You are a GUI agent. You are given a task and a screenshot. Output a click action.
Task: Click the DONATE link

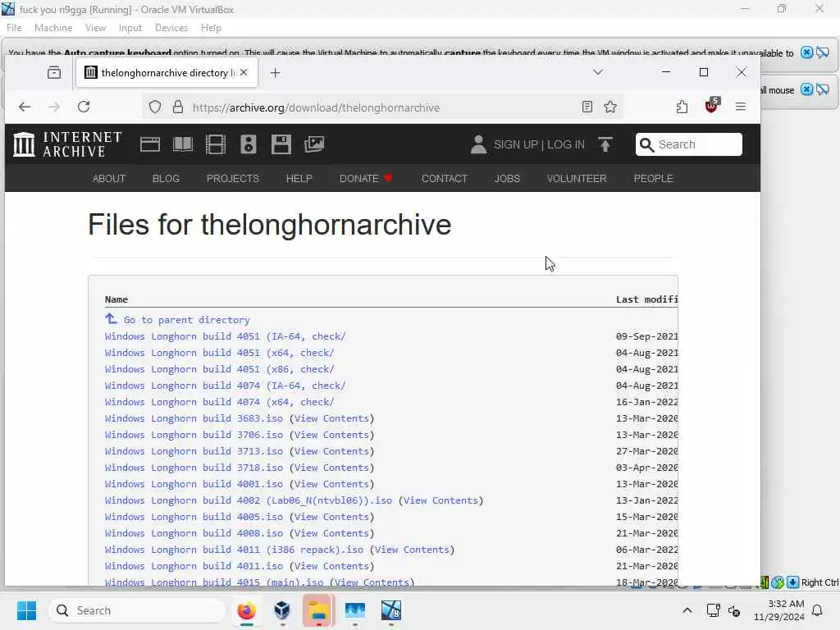click(366, 178)
